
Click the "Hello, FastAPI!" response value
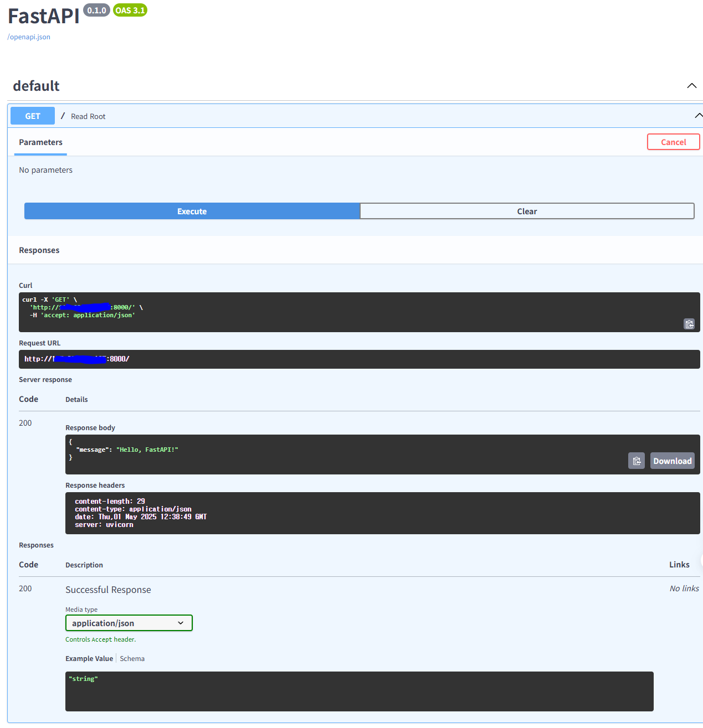point(147,450)
